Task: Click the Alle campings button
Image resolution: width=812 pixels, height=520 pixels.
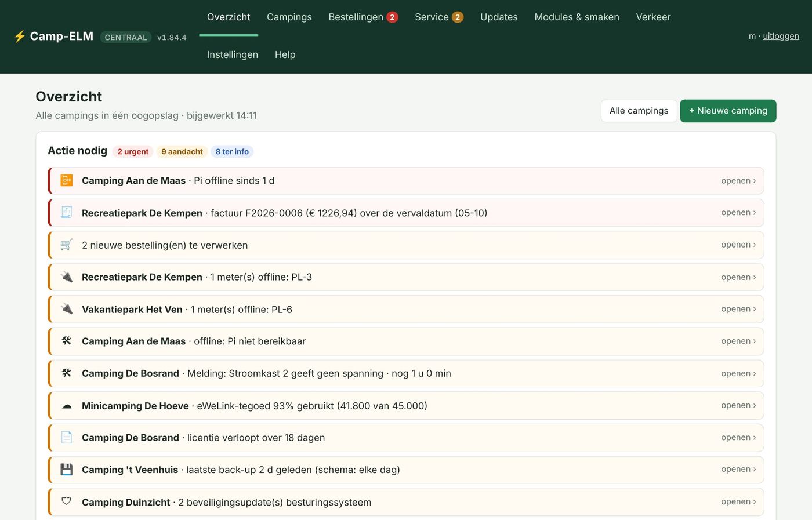Action: coord(639,111)
